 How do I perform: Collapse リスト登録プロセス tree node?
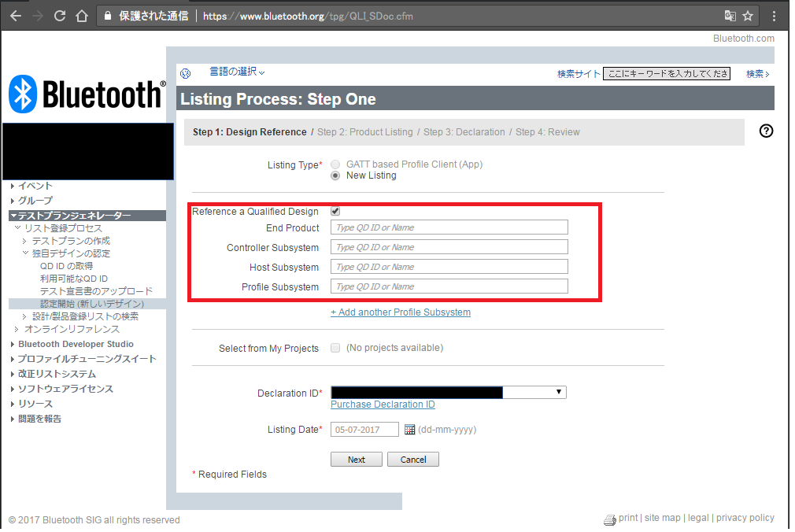[17, 228]
